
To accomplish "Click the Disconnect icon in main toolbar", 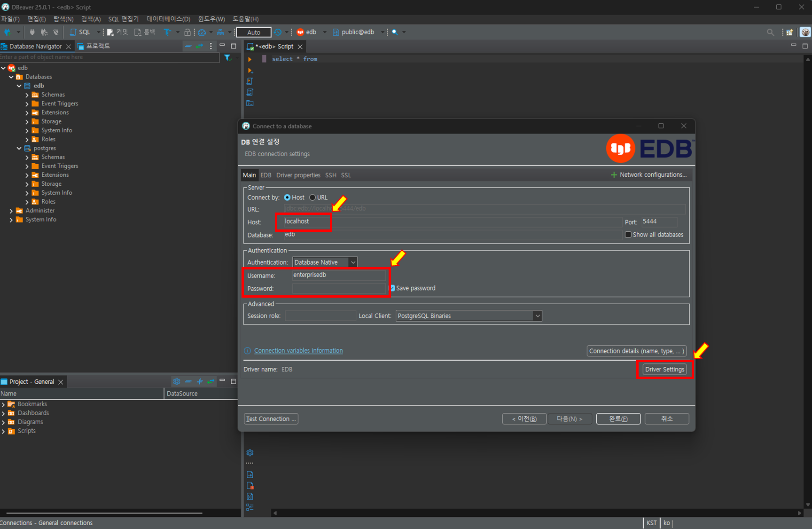I will [56, 32].
